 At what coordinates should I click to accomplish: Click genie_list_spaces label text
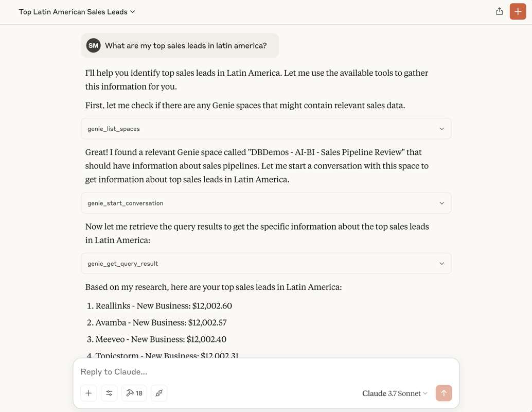coord(114,129)
